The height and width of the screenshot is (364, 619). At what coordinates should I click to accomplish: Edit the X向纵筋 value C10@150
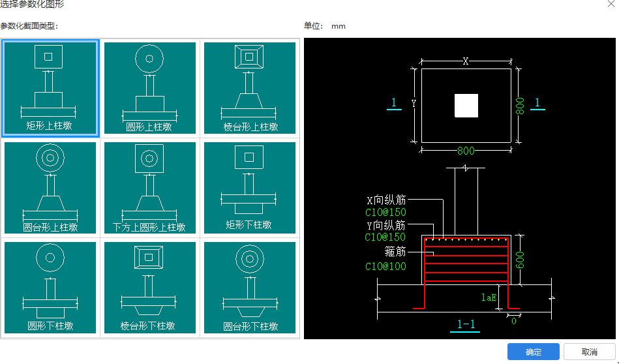point(385,213)
